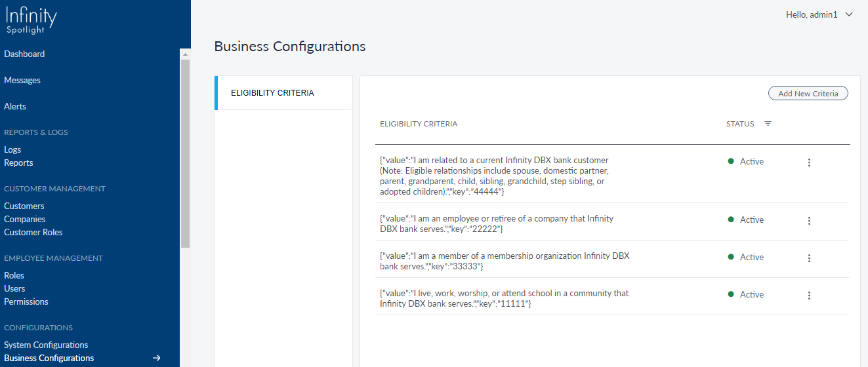
Task: Expand the admin1 user dropdown chevron
Action: [849, 14]
